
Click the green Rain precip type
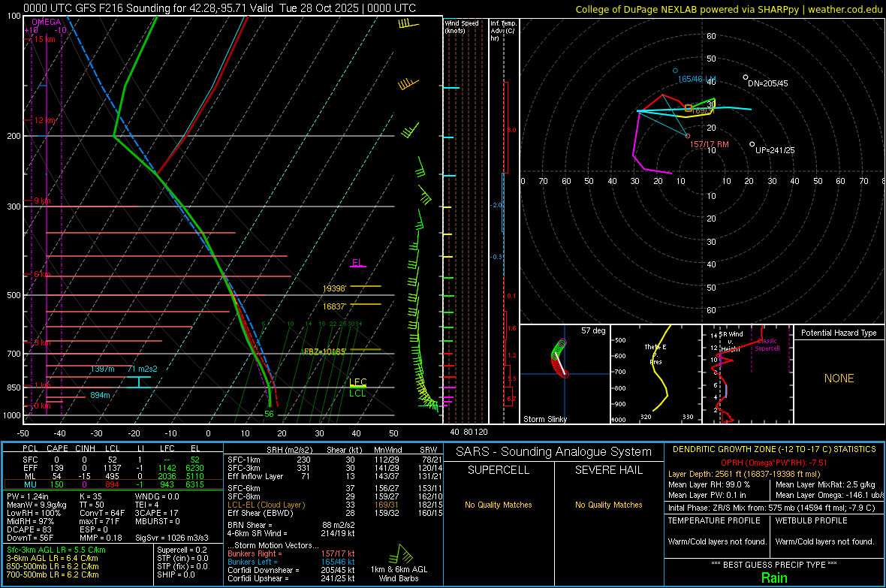[774, 577]
